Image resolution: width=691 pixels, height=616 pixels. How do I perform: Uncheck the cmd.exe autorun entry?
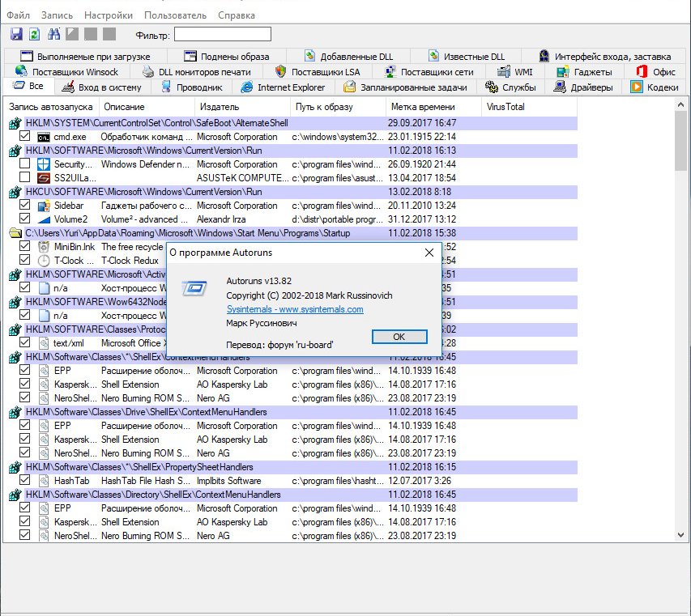[24, 136]
